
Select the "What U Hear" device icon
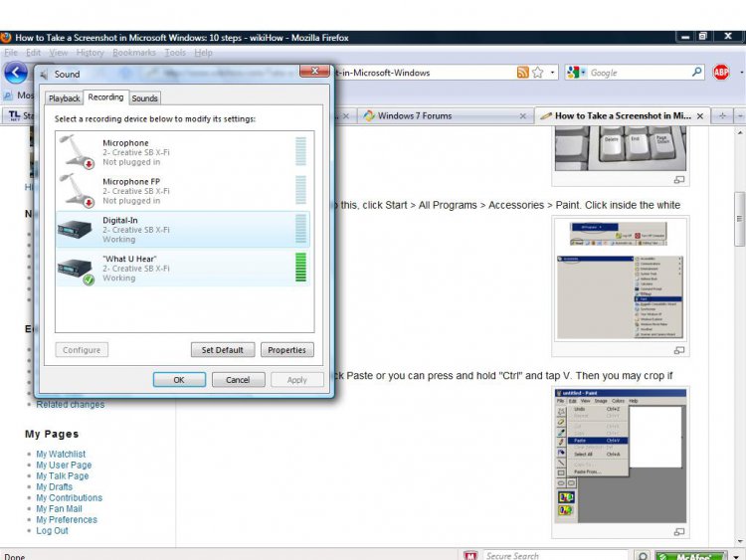tap(76, 271)
